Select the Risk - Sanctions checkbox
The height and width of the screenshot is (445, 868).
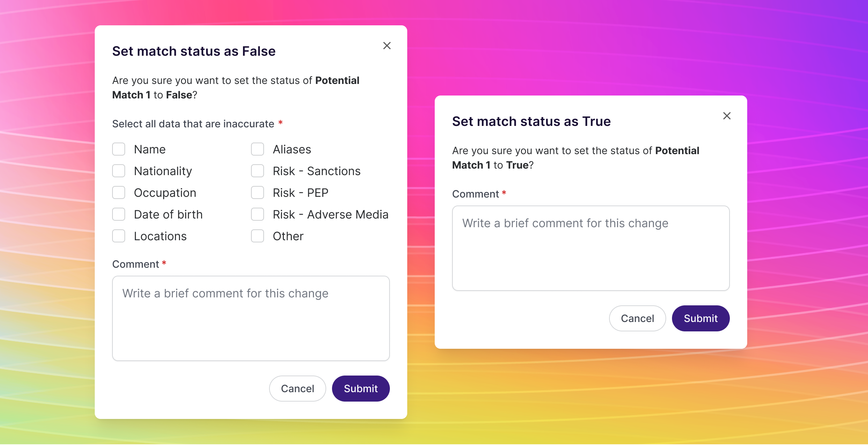[258, 171]
